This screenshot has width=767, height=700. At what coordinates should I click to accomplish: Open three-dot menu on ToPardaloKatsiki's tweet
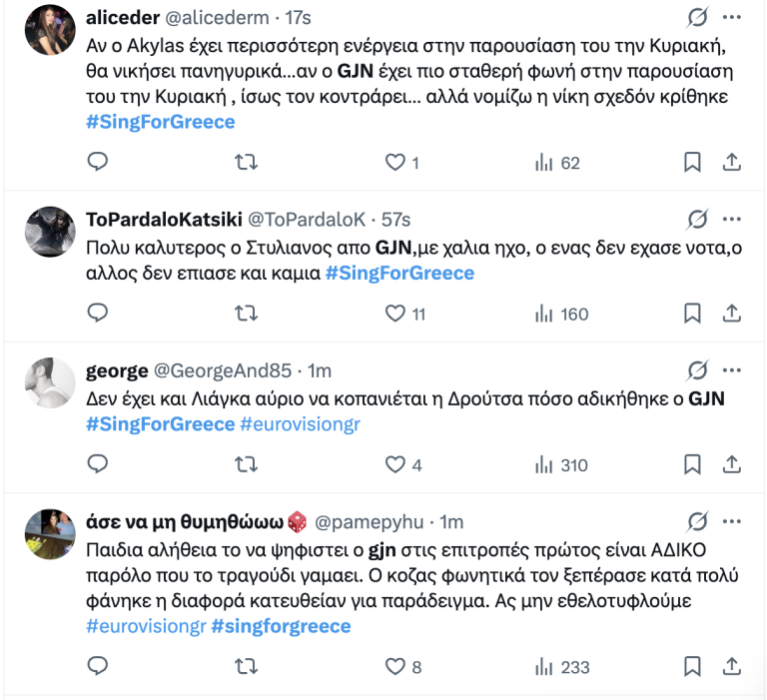[x=731, y=219]
